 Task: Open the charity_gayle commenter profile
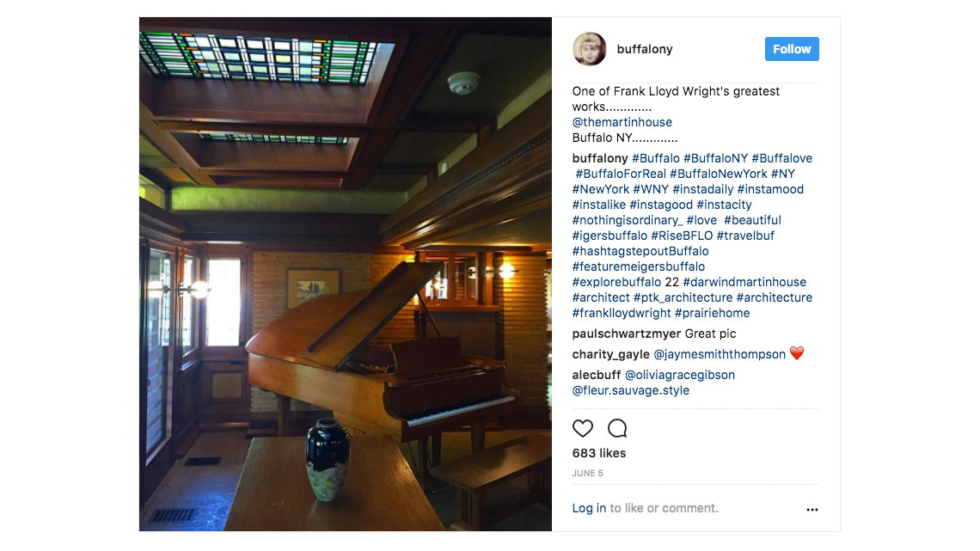(610, 354)
